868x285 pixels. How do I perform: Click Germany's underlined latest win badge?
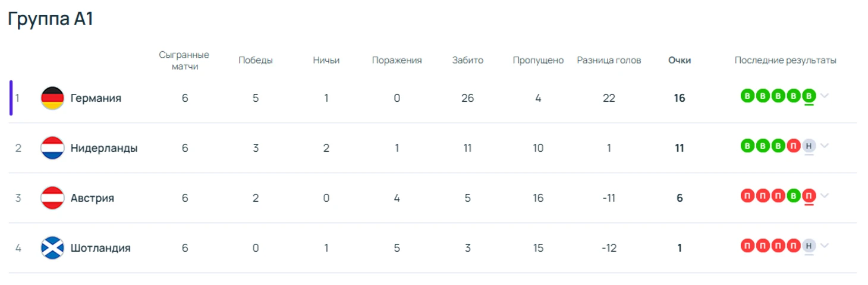809,96
